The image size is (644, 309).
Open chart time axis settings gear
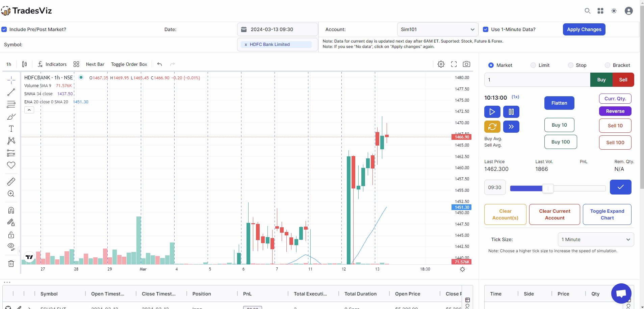tap(462, 269)
